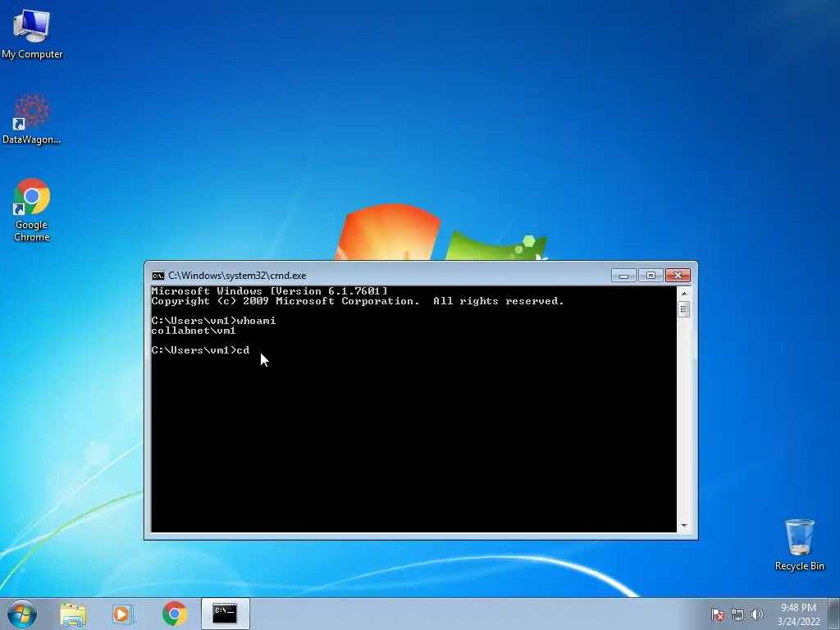
Task: Click the cmd.exe taskbar button
Action: (x=225, y=614)
